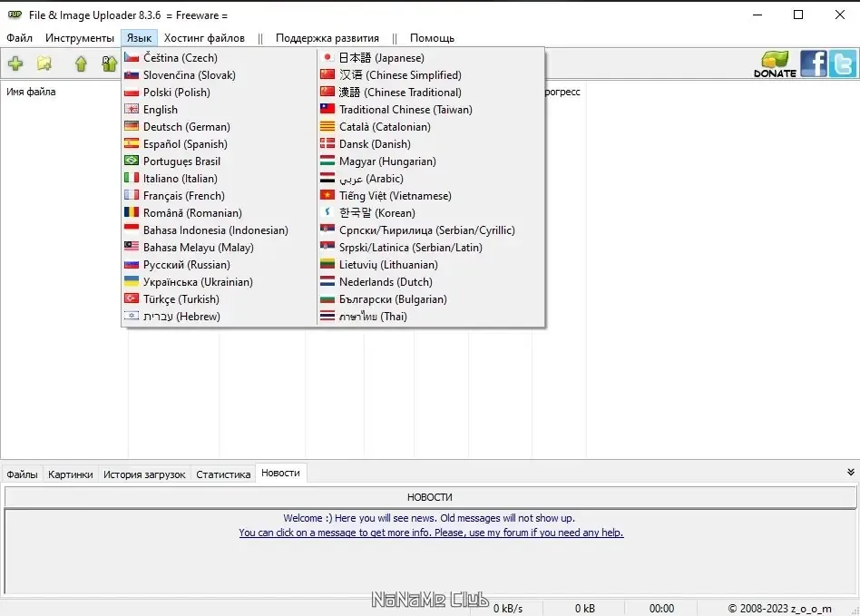Switch to the Файлы tab
860x616 pixels.
(22, 474)
